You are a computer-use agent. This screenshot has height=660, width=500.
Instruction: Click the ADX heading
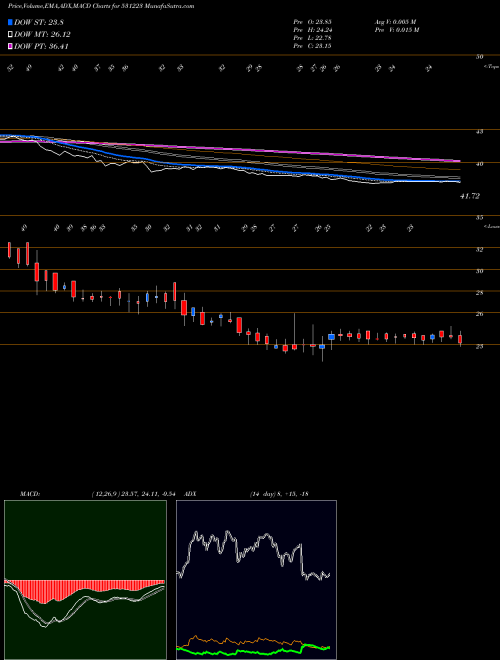(x=190, y=494)
